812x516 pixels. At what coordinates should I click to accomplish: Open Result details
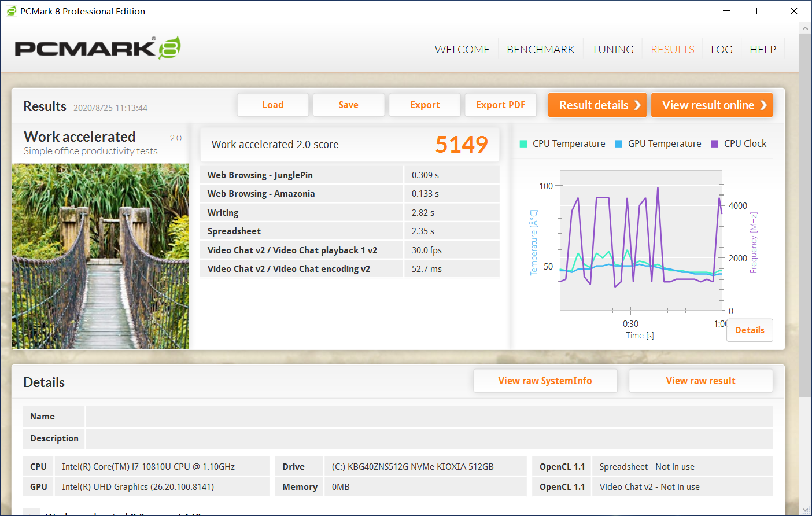pos(597,105)
